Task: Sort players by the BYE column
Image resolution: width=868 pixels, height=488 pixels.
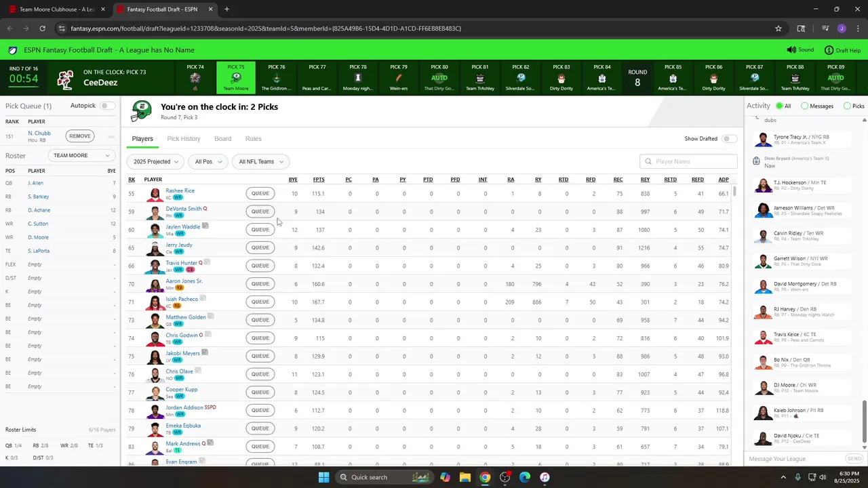Action: click(293, 180)
